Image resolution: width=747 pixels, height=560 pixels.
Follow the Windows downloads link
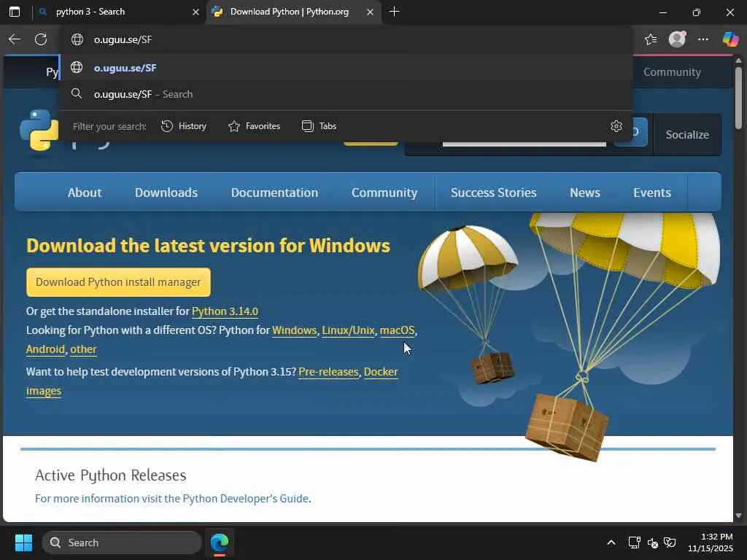pos(294,330)
